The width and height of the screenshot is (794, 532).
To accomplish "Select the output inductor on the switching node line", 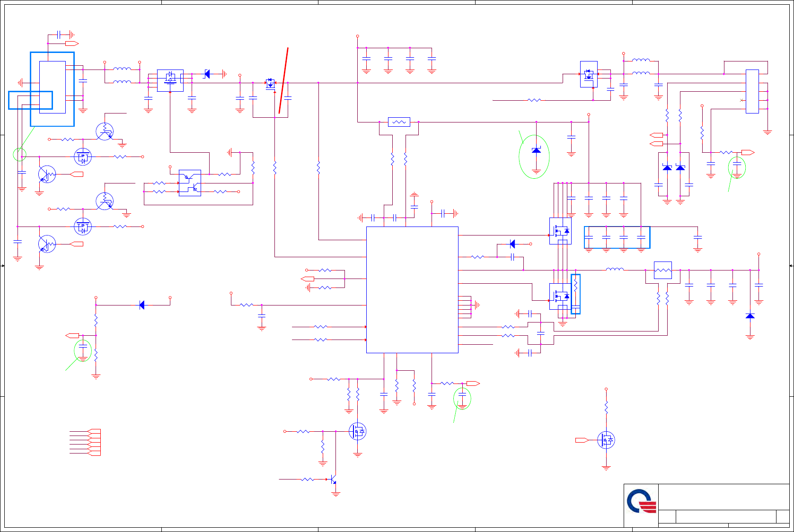I will tap(615, 269).
